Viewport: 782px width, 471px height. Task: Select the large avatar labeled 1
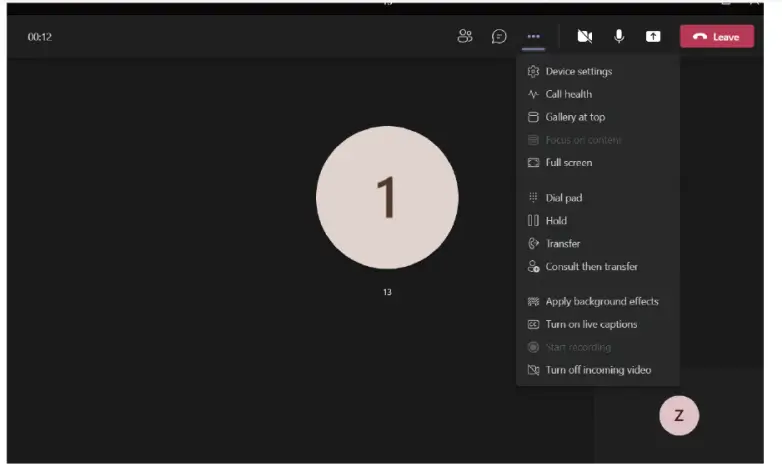coord(387,198)
